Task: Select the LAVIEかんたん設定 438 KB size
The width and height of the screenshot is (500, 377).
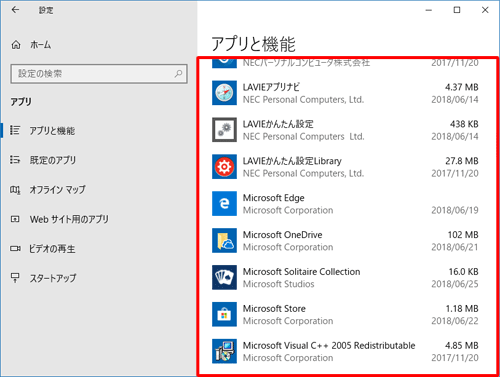Action: coord(464,124)
